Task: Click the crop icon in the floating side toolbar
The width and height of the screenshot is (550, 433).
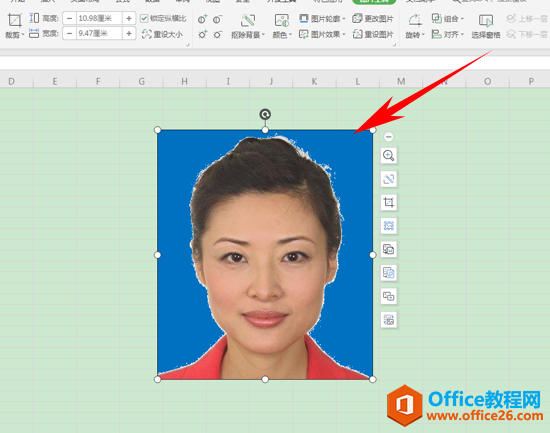Action: [389, 202]
